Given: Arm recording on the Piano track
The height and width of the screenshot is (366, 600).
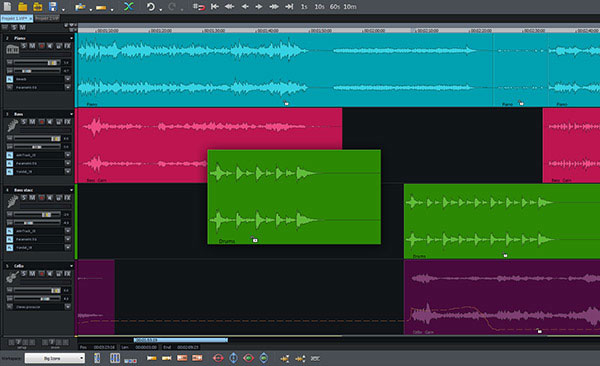Looking at the screenshot, I should click(x=41, y=46).
